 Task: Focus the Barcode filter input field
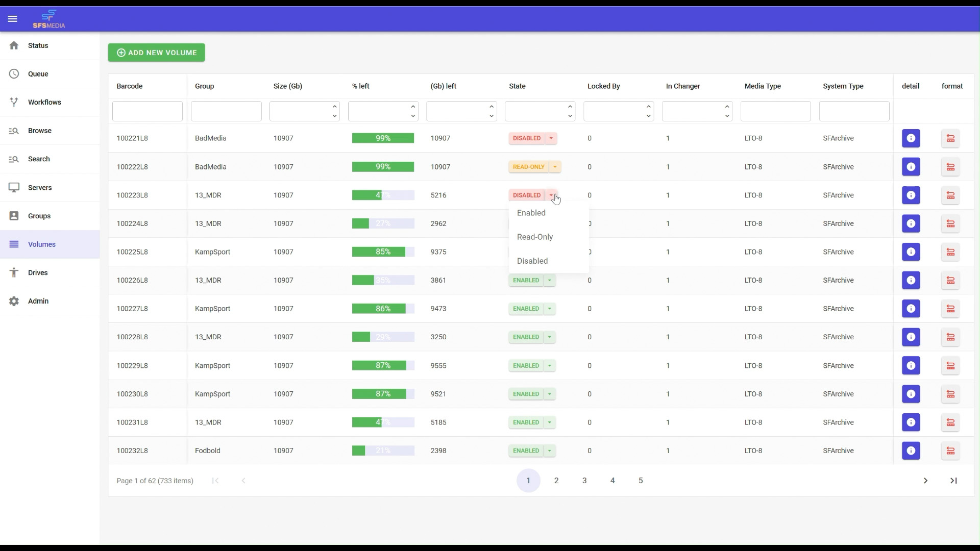[x=148, y=111]
